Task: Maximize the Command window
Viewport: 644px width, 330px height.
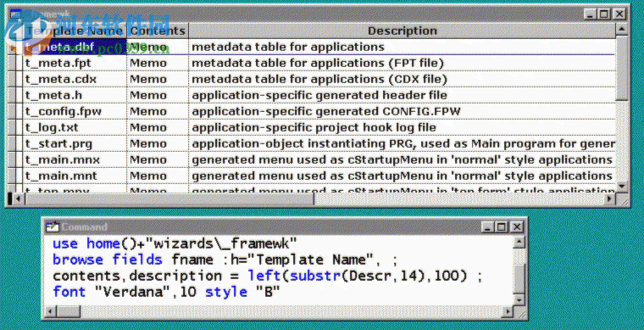Action: pyautogui.click(x=501, y=227)
